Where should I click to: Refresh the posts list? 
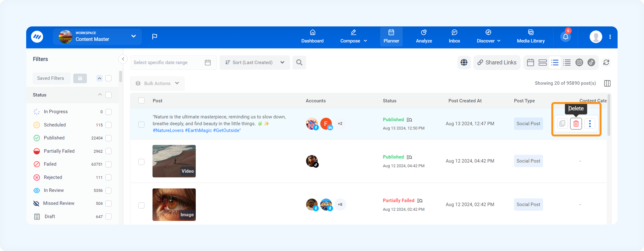606,62
